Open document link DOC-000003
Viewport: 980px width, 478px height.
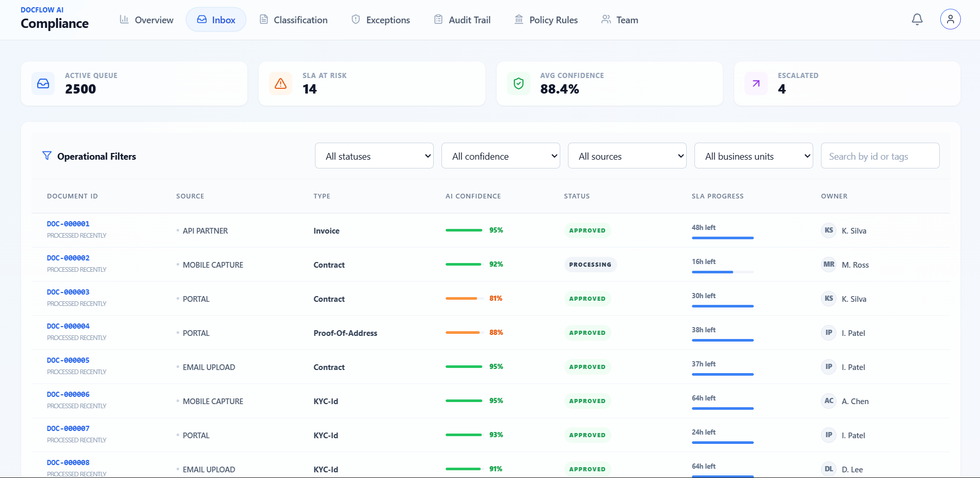[68, 292]
